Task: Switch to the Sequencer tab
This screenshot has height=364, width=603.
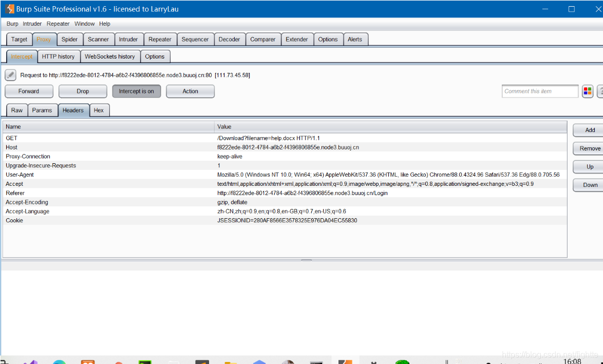Action: point(195,39)
